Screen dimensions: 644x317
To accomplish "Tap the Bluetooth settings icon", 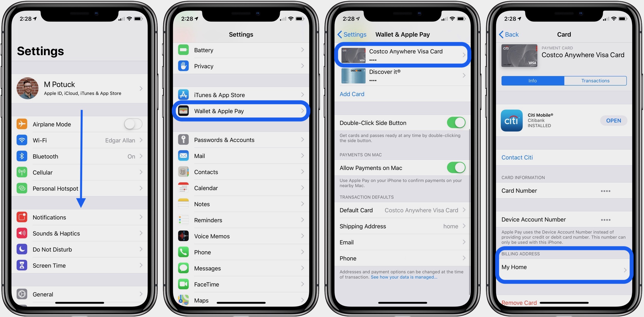I will pyautogui.click(x=22, y=156).
